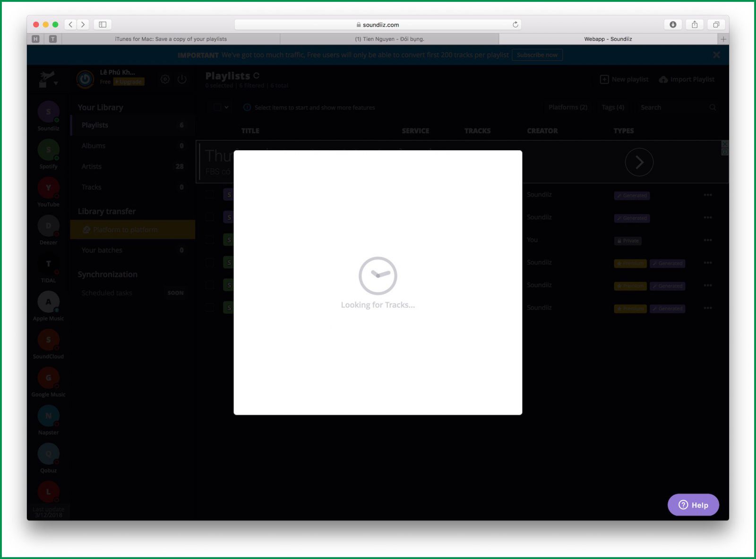Click ad banner next arrow circle

coord(639,162)
